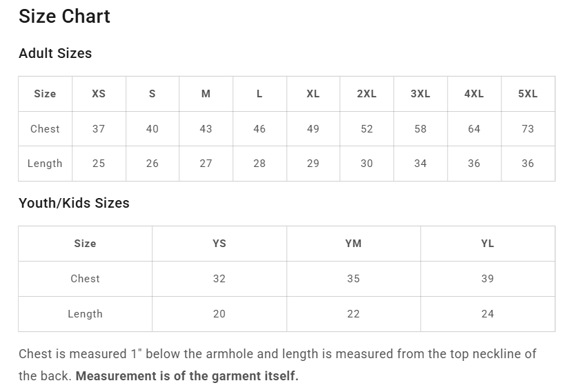Select the 4XL length value cell
This screenshot has height=392, width=574.
click(474, 164)
